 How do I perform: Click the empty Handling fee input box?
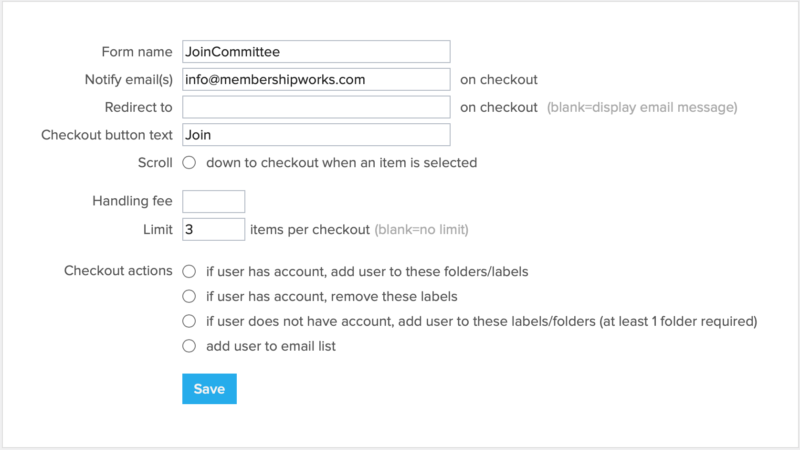point(213,201)
